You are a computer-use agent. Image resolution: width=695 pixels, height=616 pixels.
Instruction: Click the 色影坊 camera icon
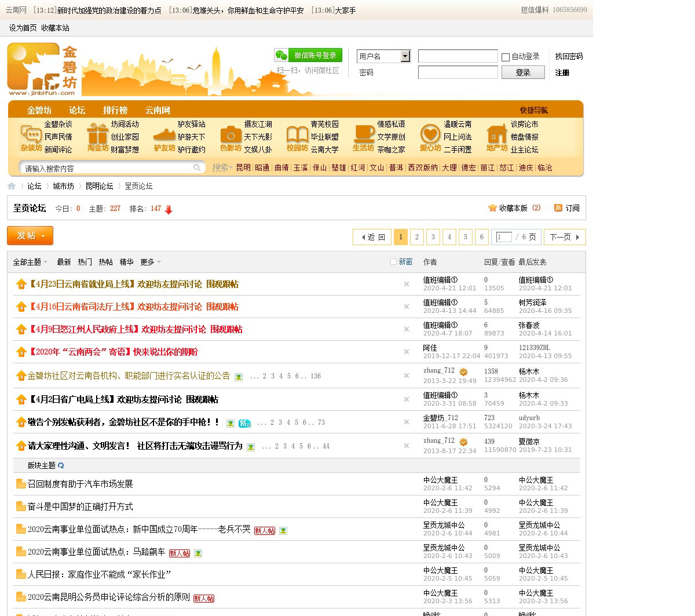coord(231,134)
